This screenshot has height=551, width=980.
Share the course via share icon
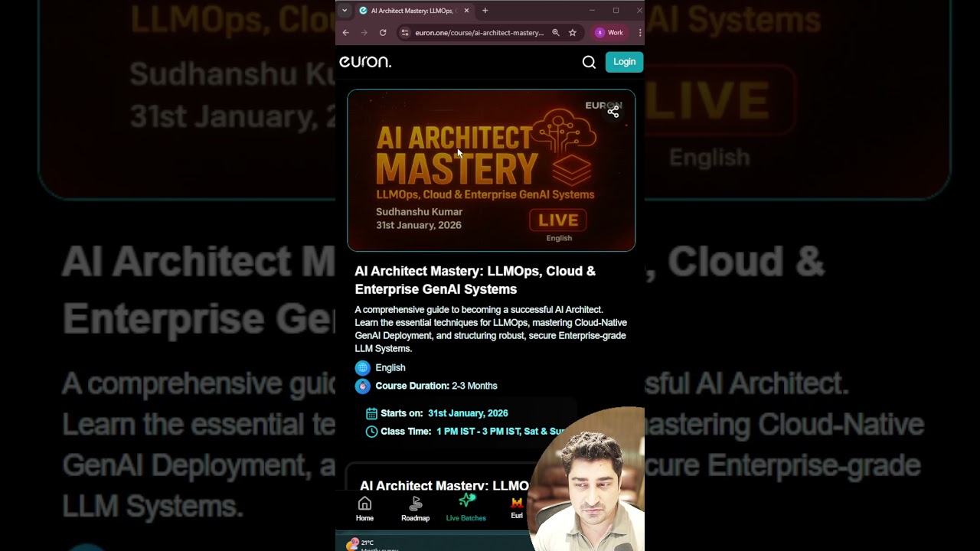[x=613, y=112]
